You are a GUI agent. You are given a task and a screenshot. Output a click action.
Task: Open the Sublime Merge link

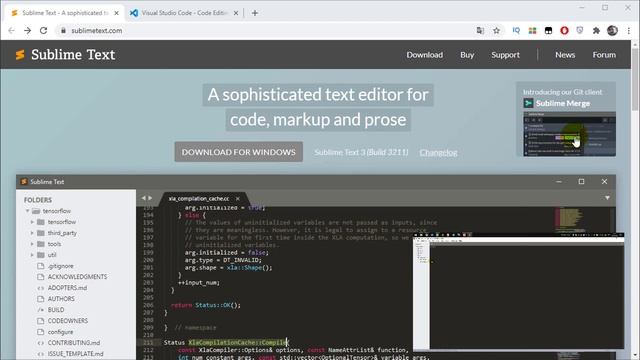pyautogui.click(x=562, y=103)
